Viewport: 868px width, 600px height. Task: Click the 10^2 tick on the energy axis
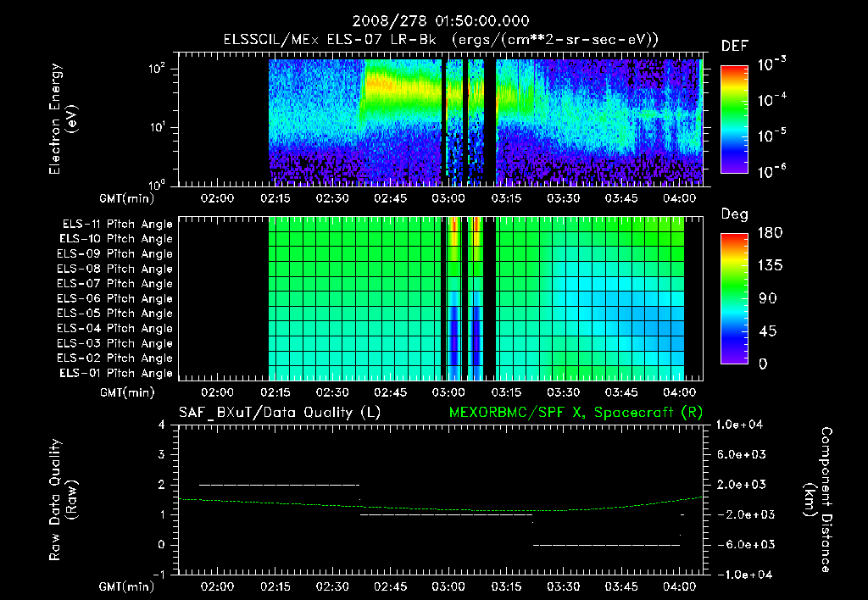pos(157,69)
